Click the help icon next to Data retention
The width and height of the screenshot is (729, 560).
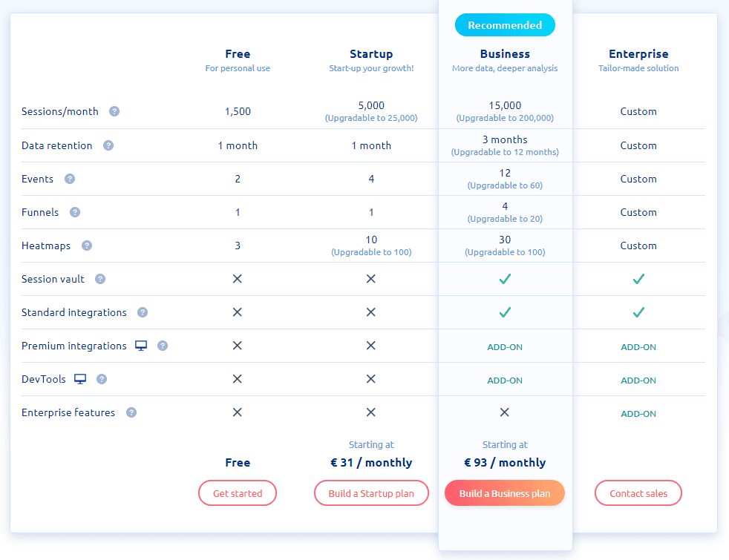click(108, 145)
